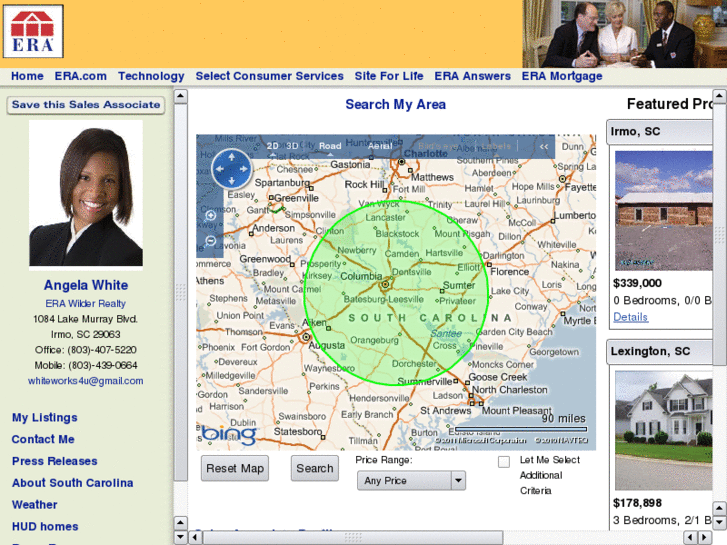The image size is (727, 545).
Task: Click Save this Sales Associate button
Action: 86,105
